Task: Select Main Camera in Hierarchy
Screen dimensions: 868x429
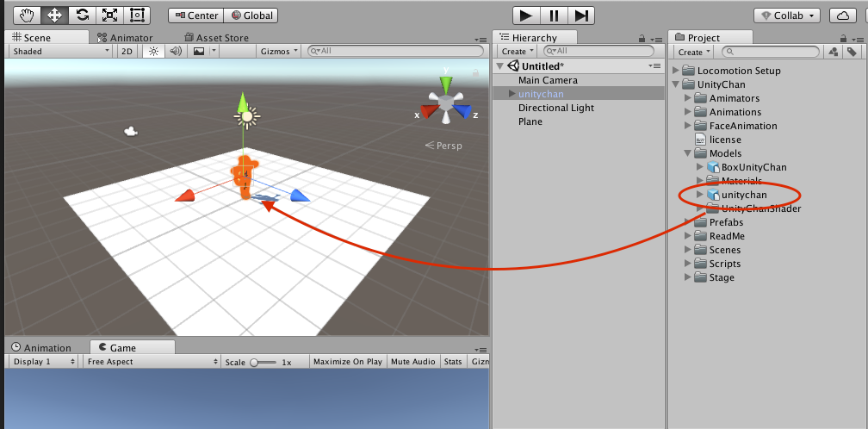Action: [548, 80]
